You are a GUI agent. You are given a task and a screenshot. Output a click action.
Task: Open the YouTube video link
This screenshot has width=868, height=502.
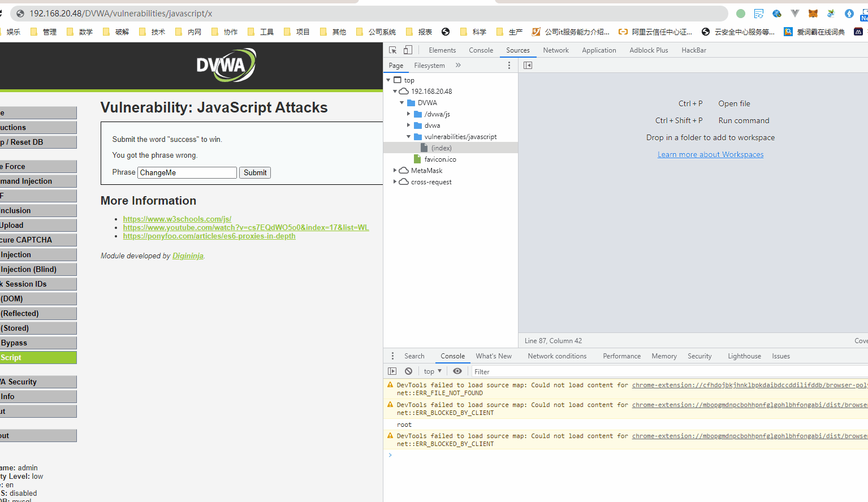pos(246,227)
